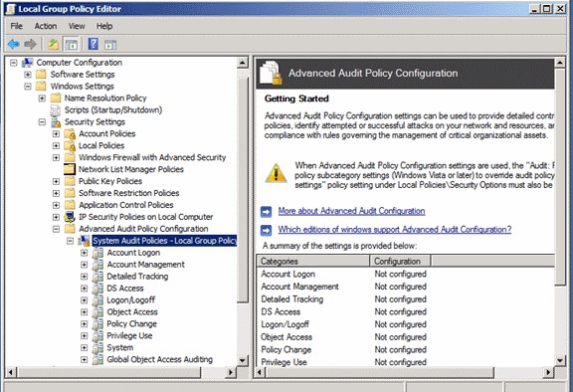Click the Account Policies folder icon

[x=70, y=133]
